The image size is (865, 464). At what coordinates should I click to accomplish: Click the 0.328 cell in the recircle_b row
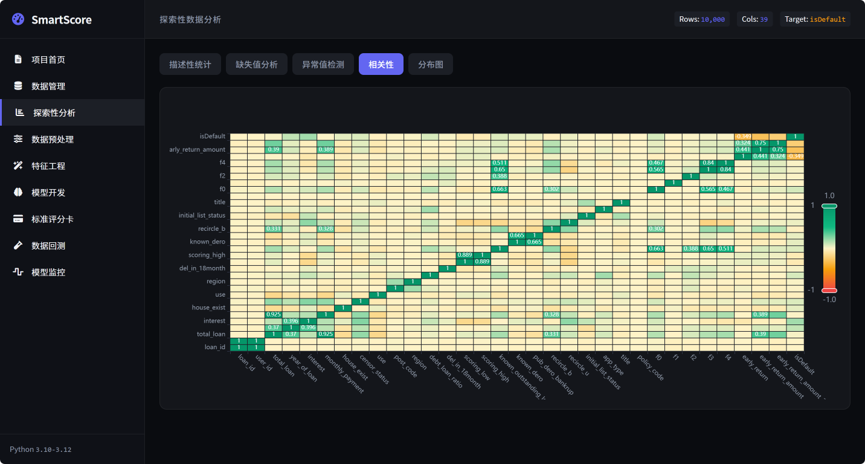pyautogui.click(x=325, y=228)
